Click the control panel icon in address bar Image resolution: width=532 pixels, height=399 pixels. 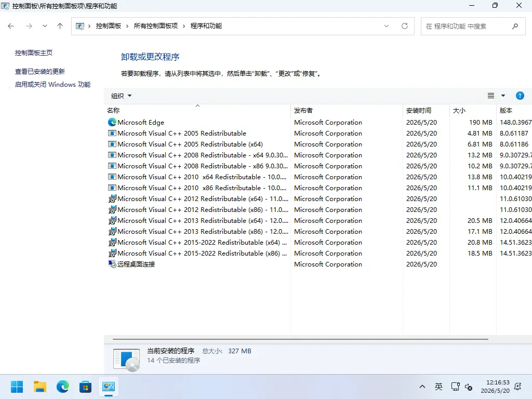coord(79,26)
